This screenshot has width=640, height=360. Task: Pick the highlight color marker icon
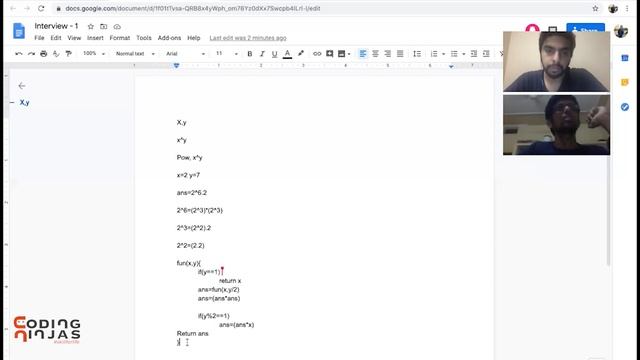301,53
